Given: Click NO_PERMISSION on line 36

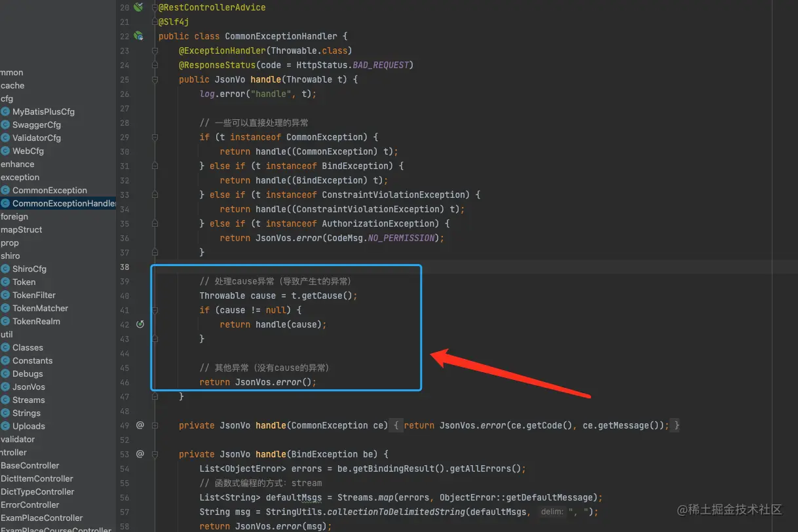Looking at the screenshot, I should click(x=401, y=238).
